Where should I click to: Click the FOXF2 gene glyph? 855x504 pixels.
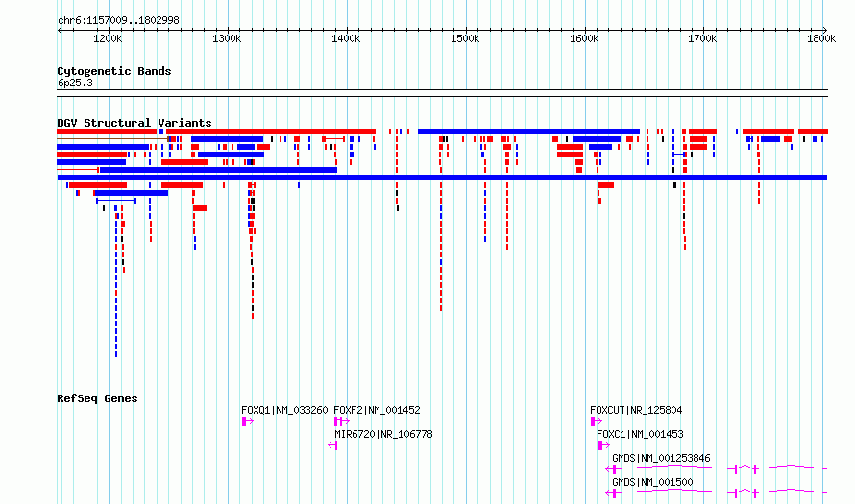point(341,421)
